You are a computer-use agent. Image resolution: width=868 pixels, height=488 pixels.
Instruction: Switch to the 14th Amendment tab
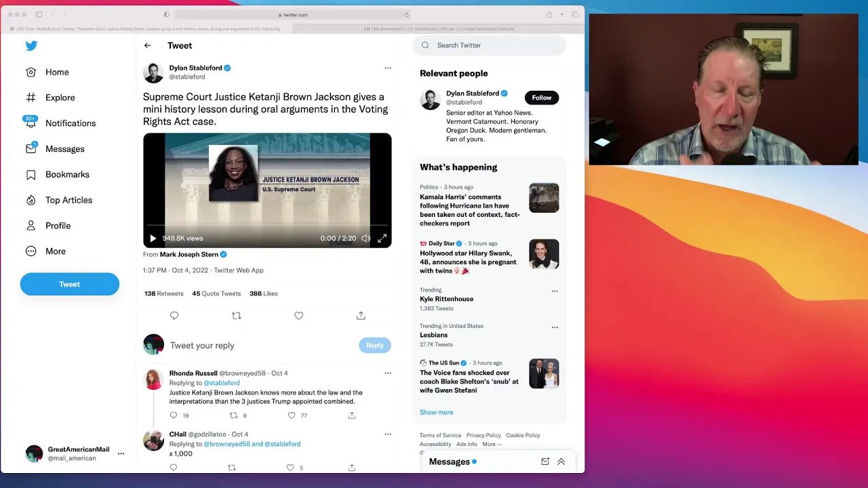(438, 29)
